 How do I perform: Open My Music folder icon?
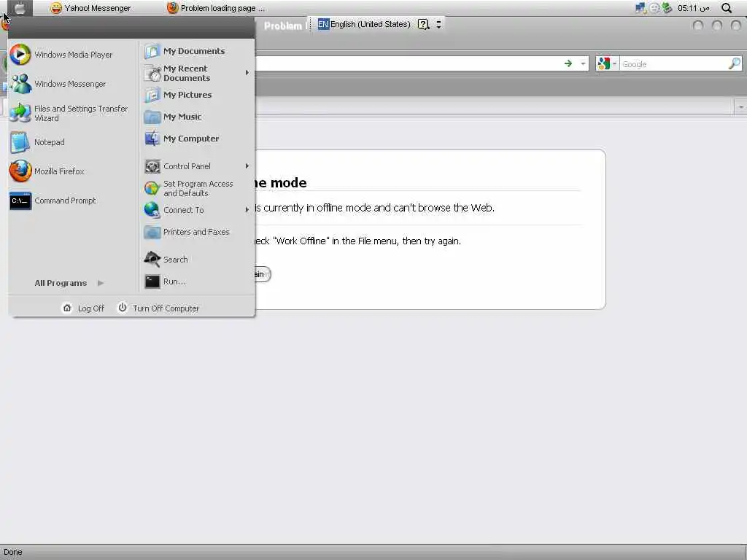point(152,117)
